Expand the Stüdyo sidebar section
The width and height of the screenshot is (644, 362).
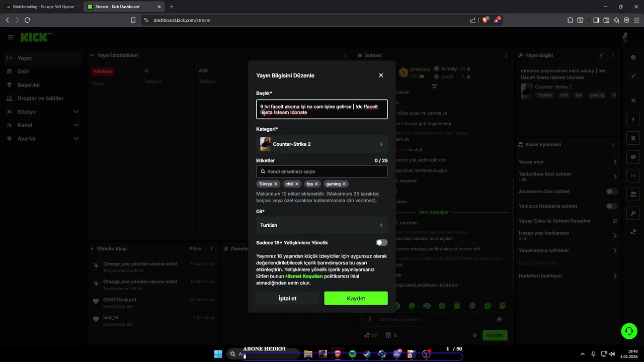point(43,112)
